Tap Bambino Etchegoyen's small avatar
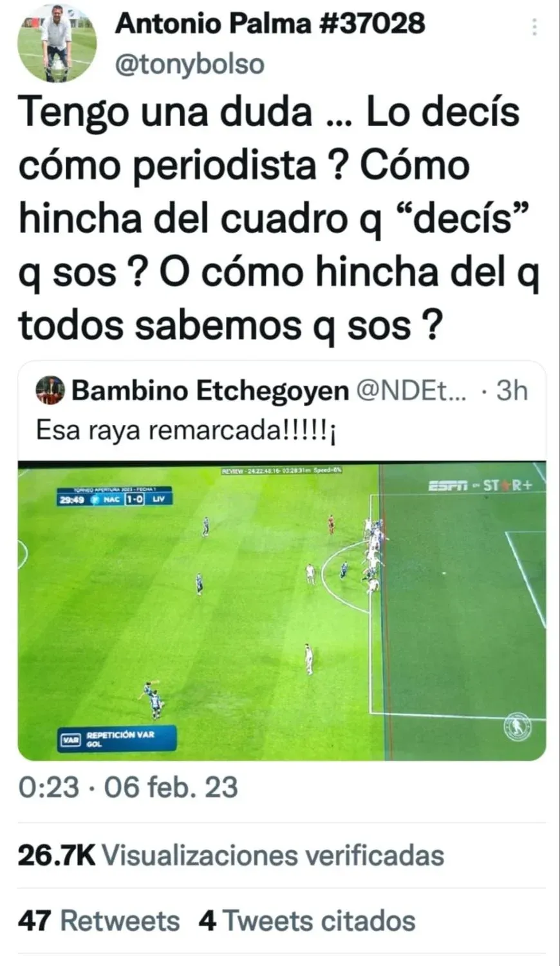560x966 pixels. [50, 390]
